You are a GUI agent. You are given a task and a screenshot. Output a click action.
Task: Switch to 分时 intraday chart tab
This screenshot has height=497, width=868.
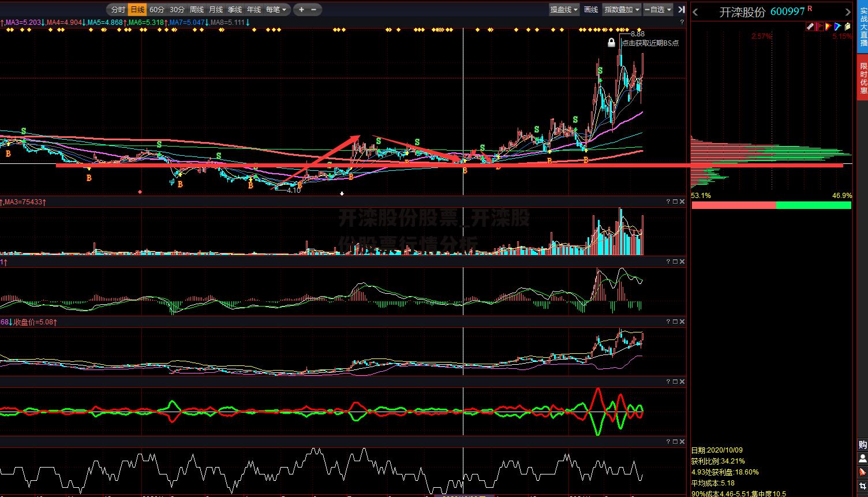click(x=118, y=9)
